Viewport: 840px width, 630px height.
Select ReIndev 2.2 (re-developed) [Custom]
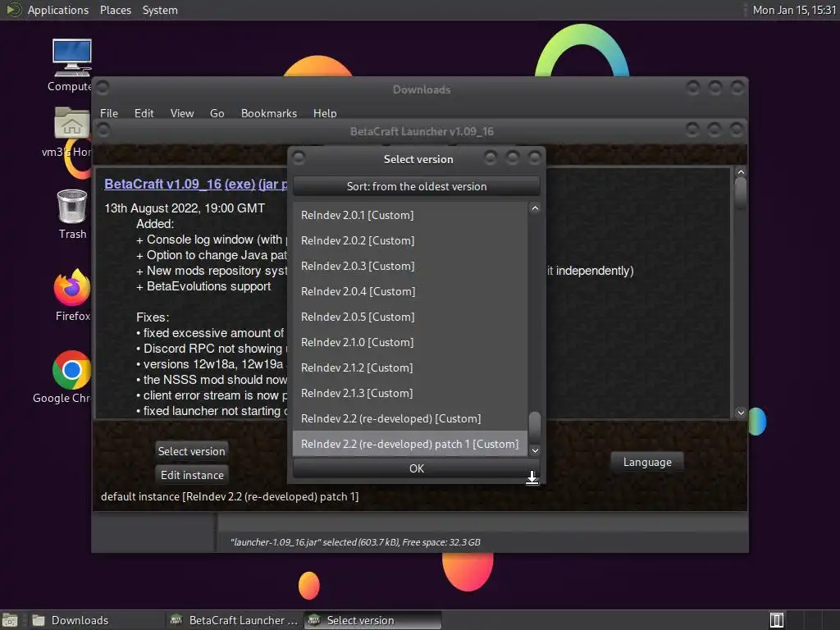click(x=410, y=418)
